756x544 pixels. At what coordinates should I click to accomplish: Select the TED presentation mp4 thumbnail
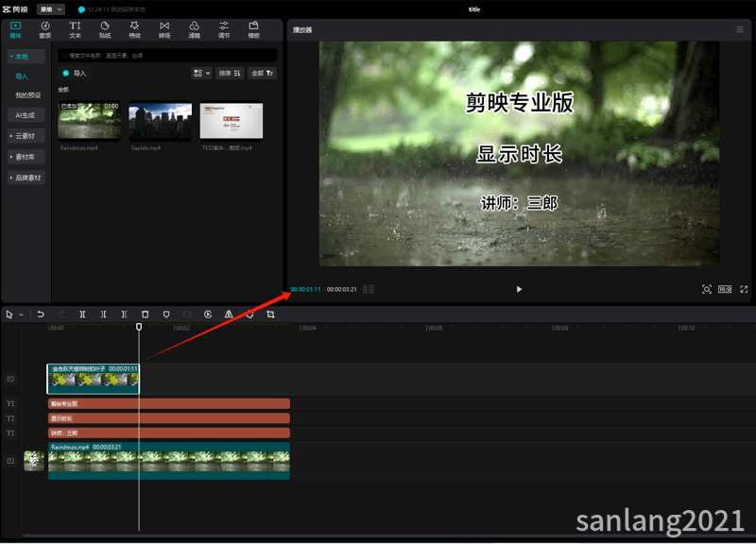232,121
